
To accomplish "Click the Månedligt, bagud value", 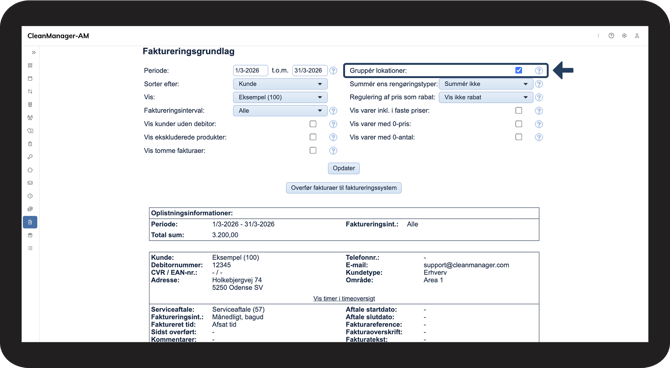I will (238, 317).
